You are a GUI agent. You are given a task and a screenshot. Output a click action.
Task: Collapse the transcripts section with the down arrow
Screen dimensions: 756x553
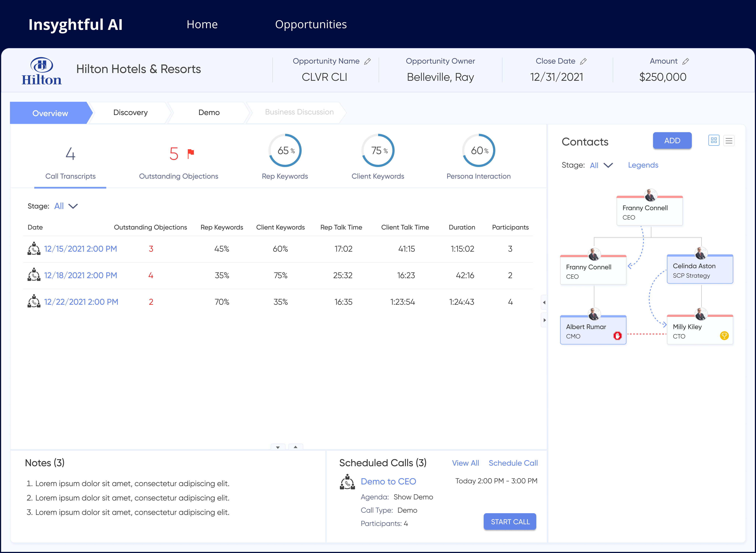[278, 447]
